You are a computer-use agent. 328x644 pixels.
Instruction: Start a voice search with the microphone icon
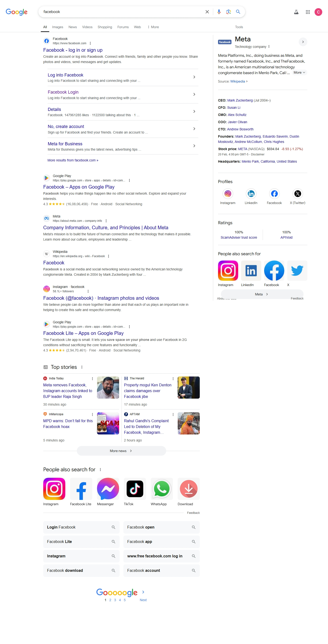[x=219, y=12]
